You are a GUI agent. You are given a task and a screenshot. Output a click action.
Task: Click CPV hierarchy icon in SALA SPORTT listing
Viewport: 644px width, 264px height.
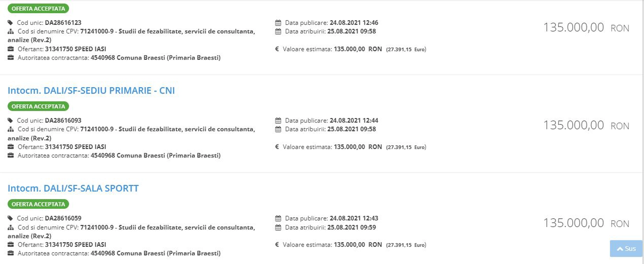pyautogui.click(x=11, y=227)
